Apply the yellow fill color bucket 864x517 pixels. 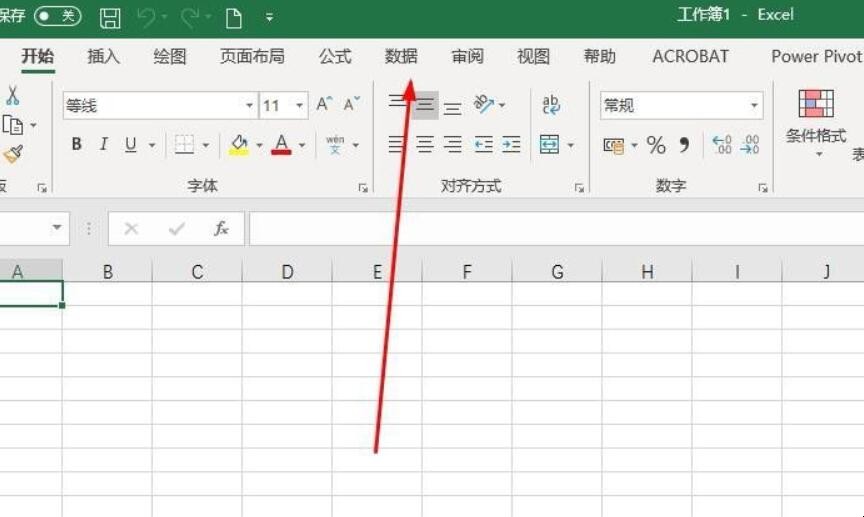pyautogui.click(x=239, y=144)
